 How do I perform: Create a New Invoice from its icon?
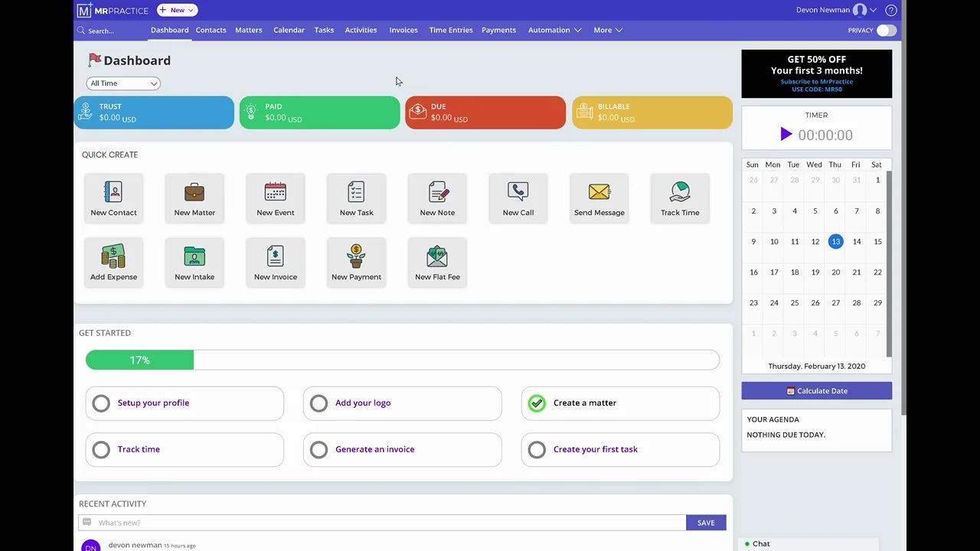pyautogui.click(x=276, y=256)
